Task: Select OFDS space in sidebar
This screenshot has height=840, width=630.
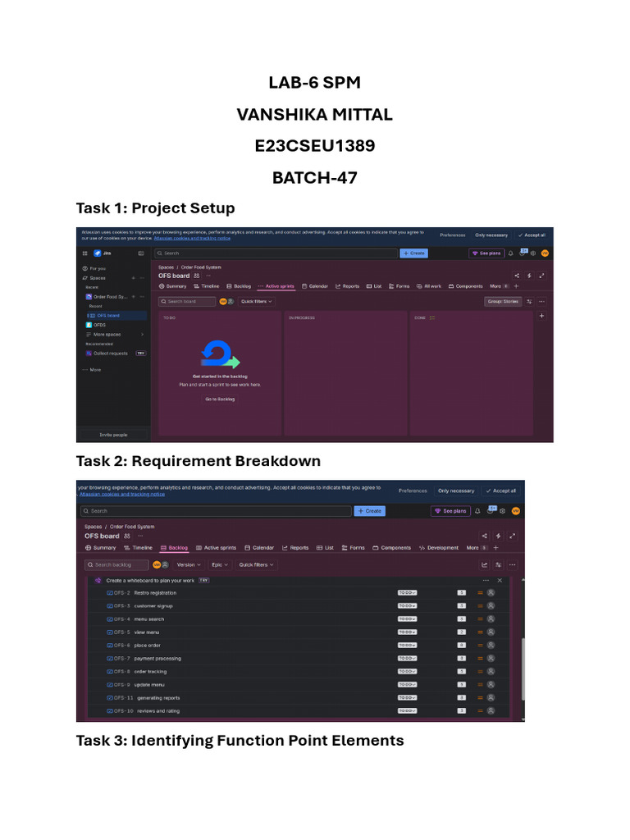Action: [99, 325]
